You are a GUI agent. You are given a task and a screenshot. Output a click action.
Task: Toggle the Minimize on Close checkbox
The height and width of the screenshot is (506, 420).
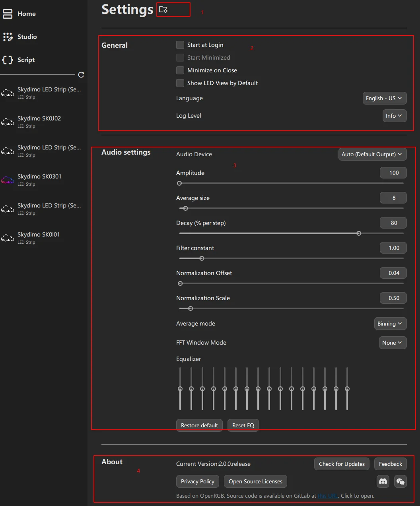[180, 70]
